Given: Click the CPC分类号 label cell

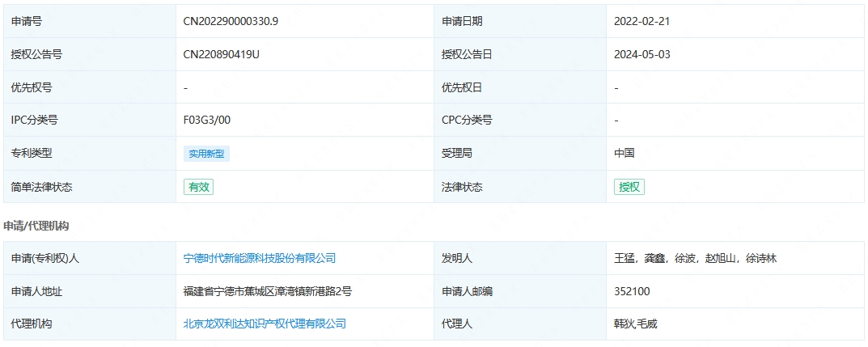Looking at the screenshot, I should pos(520,121).
